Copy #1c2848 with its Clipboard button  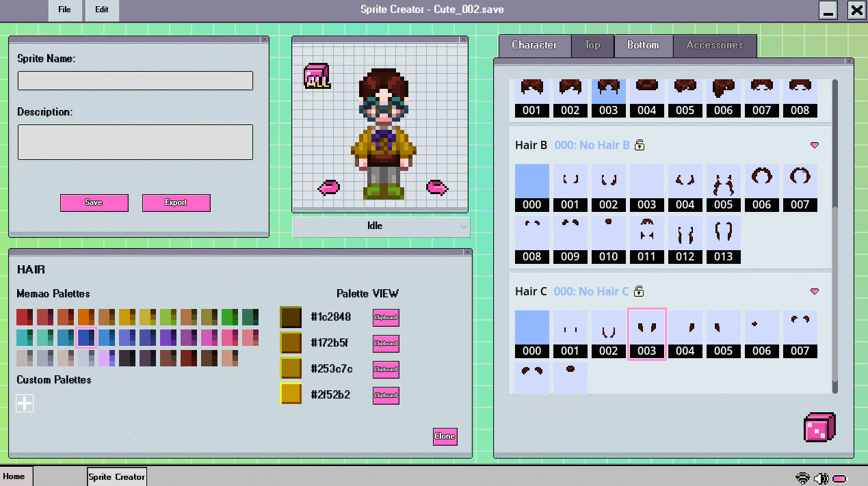point(386,318)
